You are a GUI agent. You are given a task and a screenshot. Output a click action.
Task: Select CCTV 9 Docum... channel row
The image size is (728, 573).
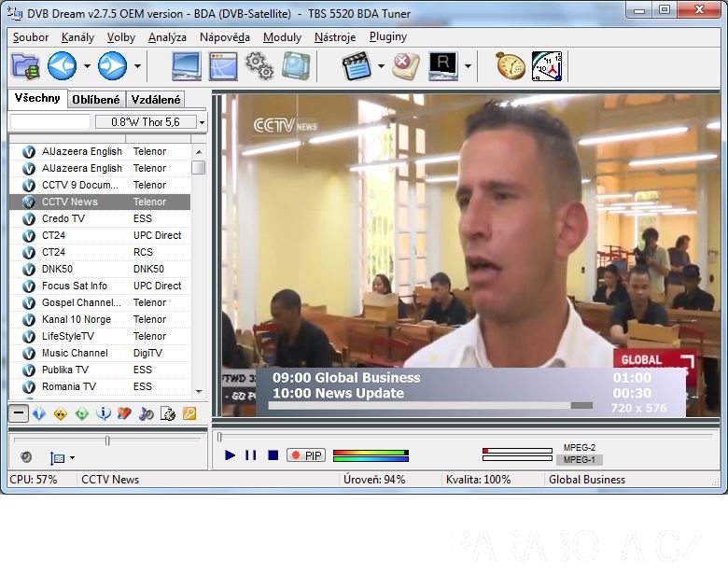100,185
